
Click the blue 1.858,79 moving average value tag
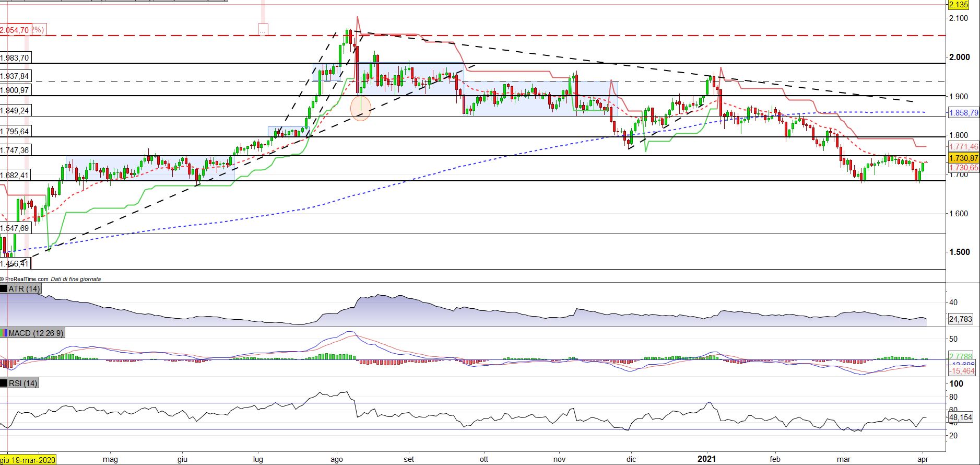(x=963, y=113)
